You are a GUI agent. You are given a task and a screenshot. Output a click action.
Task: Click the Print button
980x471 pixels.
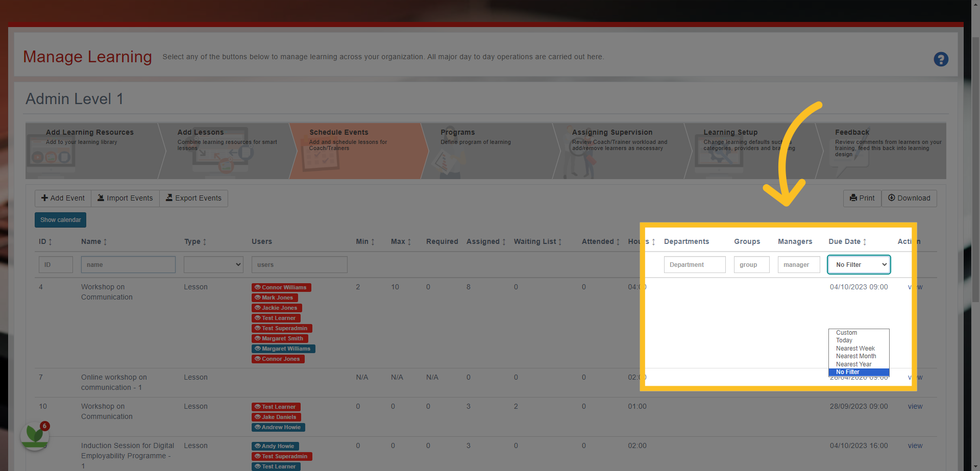[862, 198]
